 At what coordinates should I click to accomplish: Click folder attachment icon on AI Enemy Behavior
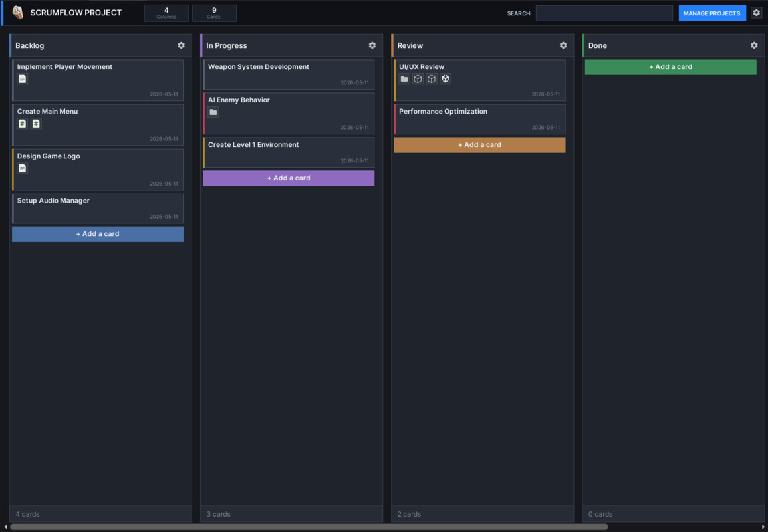(x=213, y=112)
